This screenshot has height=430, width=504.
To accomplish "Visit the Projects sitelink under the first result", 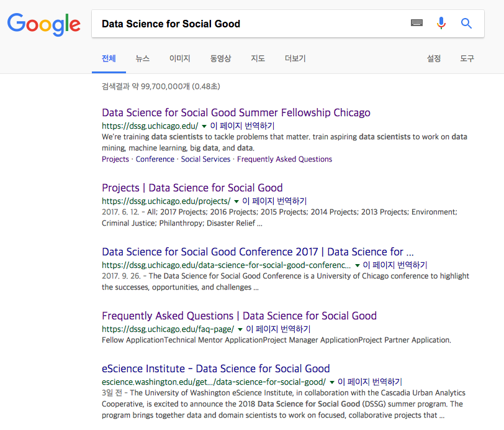I will coord(115,158).
